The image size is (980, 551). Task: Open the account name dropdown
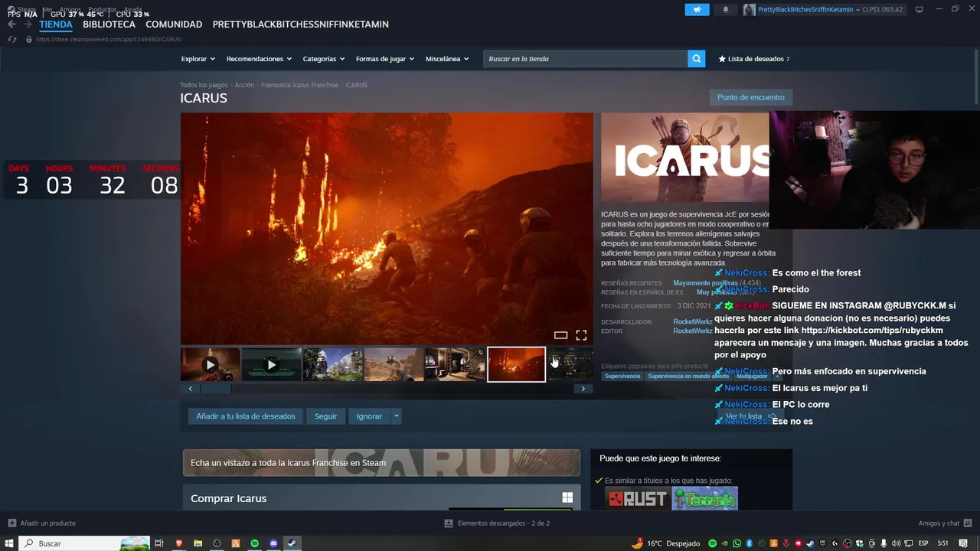[808, 9]
